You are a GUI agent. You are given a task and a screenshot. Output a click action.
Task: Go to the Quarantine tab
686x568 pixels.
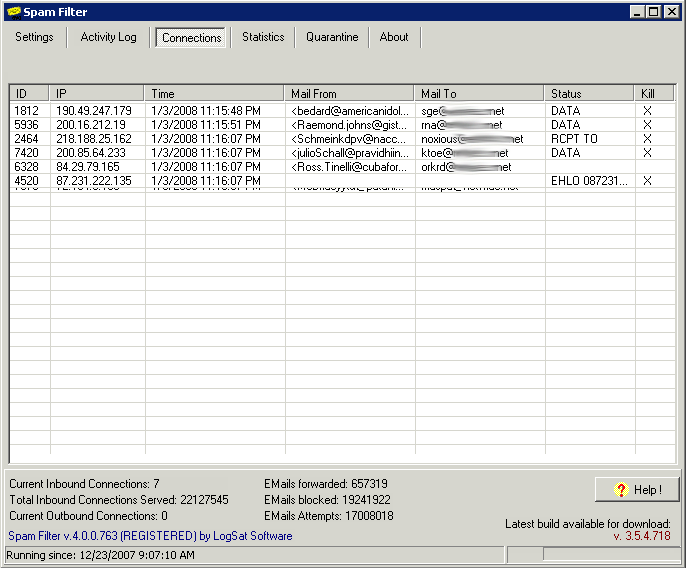click(x=332, y=37)
